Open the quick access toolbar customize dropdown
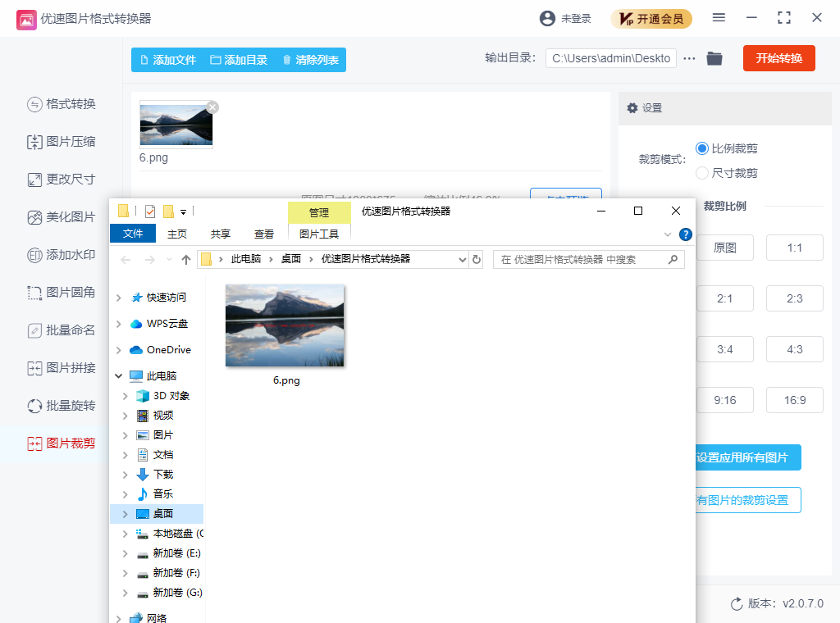The height and width of the screenshot is (623, 840). coord(183,212)
